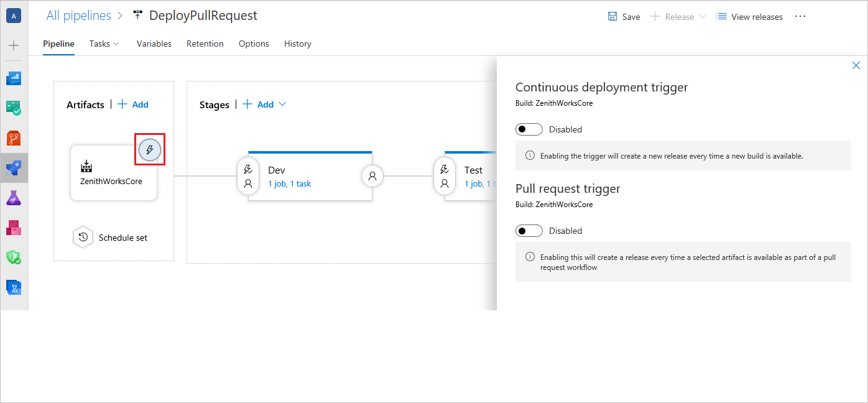Close the trigger settings panel
The height and width of the screenshot is (403, 868).
coord(856,65)
